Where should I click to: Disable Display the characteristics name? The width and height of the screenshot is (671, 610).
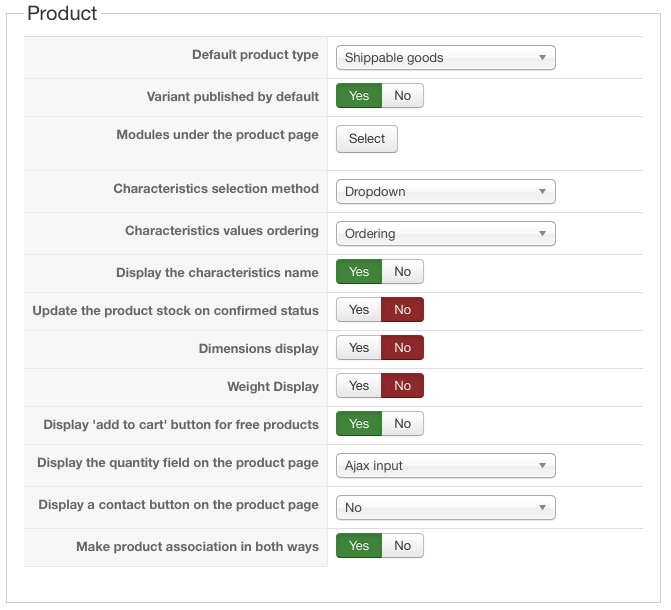click(x=402, y=272)
